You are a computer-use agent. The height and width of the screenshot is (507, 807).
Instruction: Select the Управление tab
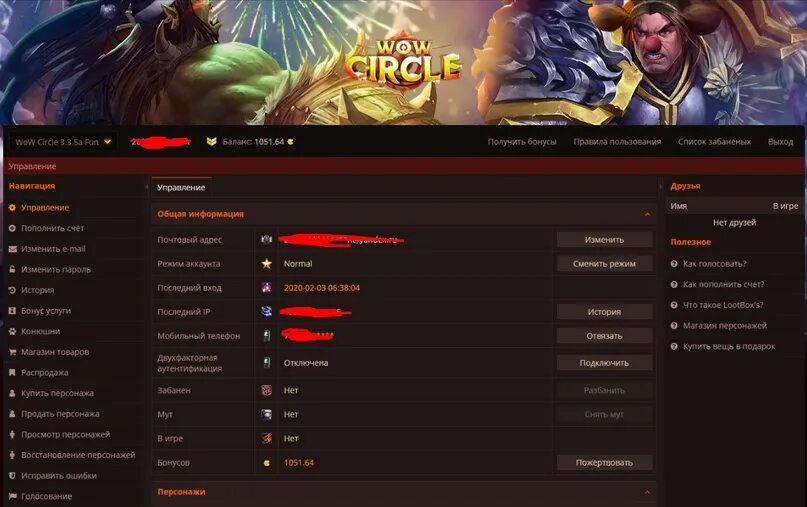(181, 187)
